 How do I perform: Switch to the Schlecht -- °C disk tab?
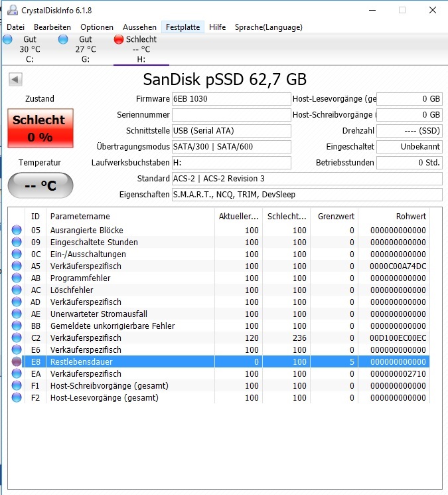[141, 49]
